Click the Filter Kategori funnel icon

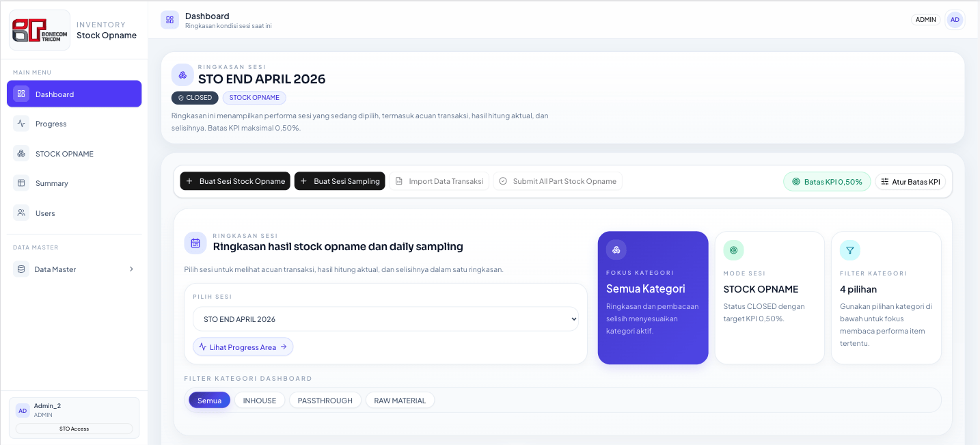coord(850,250)
